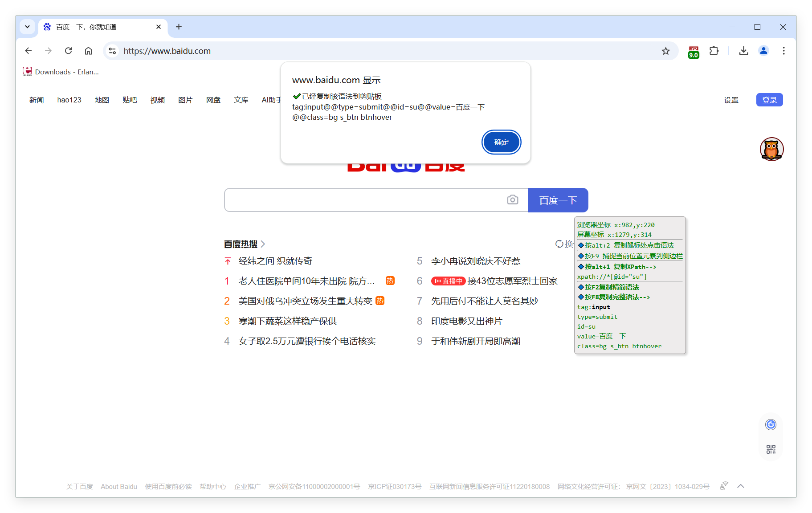
Task: Open the Chrome three-dot menu
Action: (783, 51)
